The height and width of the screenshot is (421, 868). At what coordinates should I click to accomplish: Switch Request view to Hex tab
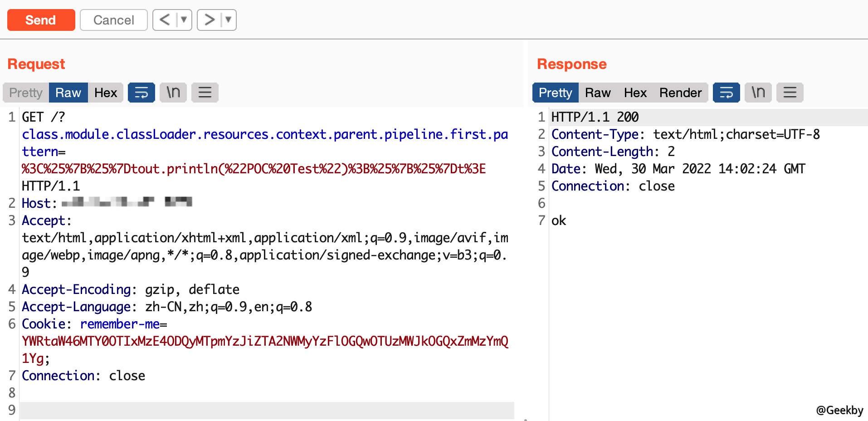[106, 93]
